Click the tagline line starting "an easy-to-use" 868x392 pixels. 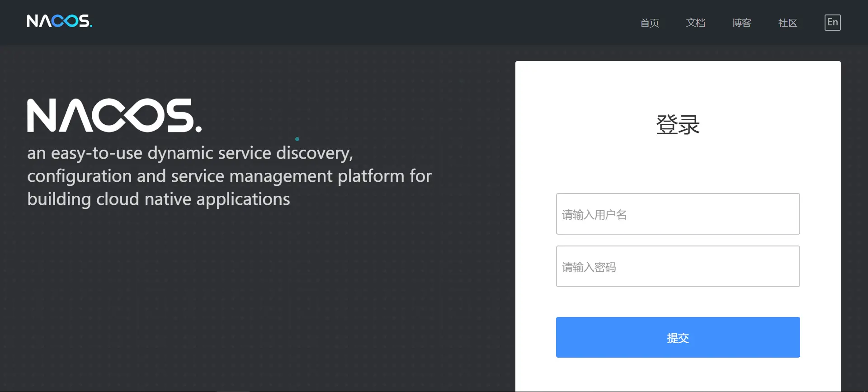click(190, 153)
